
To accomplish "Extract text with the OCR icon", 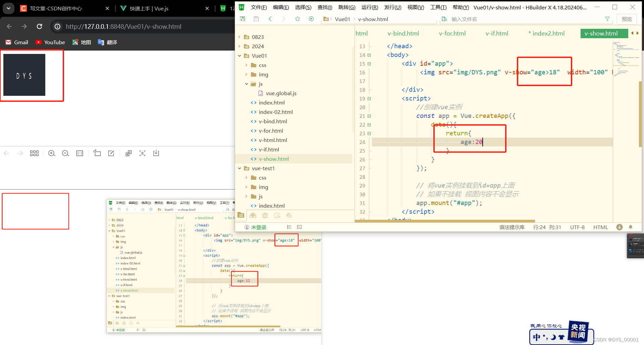I will (142, 153).
